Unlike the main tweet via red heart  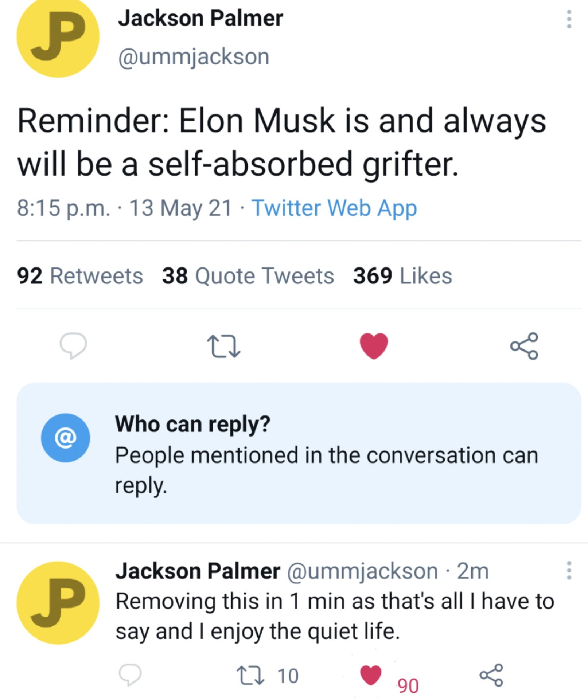pos(374,346)
